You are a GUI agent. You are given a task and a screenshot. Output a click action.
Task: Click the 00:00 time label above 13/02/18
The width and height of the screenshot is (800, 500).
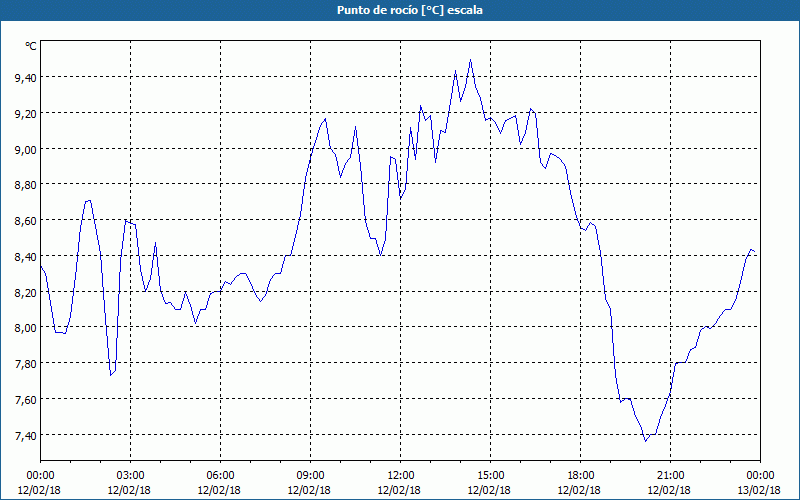point(760,476)
